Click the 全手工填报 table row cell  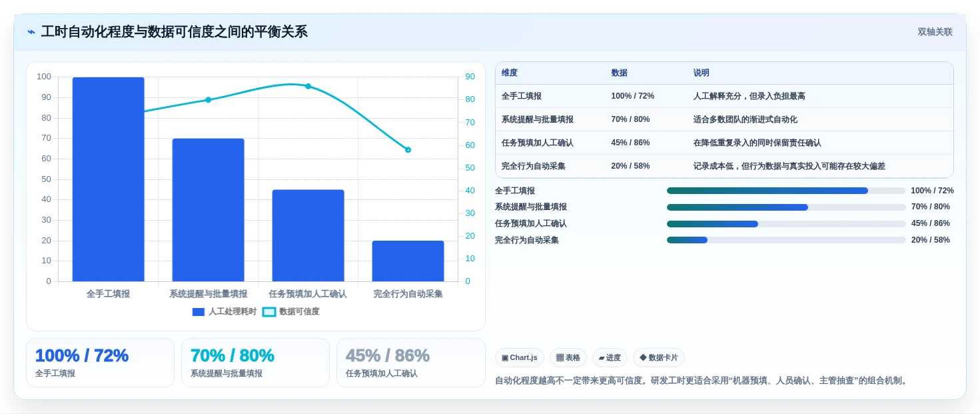(522, 96)
